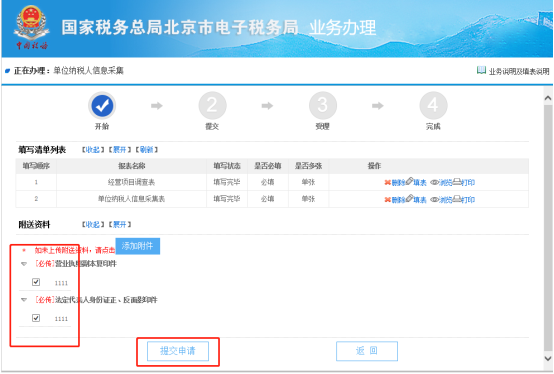554x374 pixels.
Task: Click the 填表 pencil icon in row 2
Action: [409, 198]
